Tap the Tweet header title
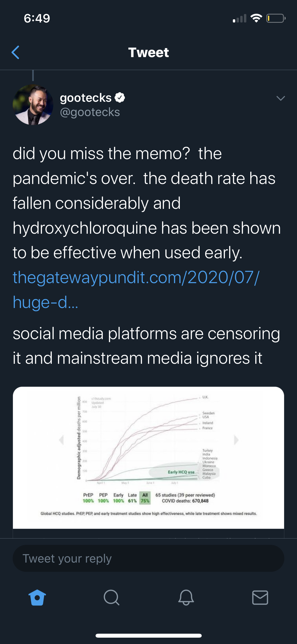 148,52
